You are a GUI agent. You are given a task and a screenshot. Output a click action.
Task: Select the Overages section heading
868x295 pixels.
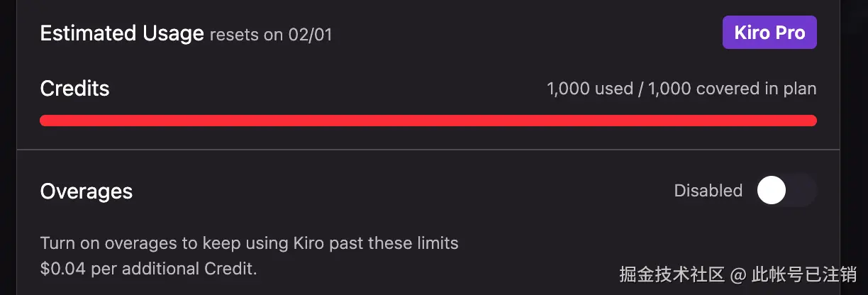[87, 191]
